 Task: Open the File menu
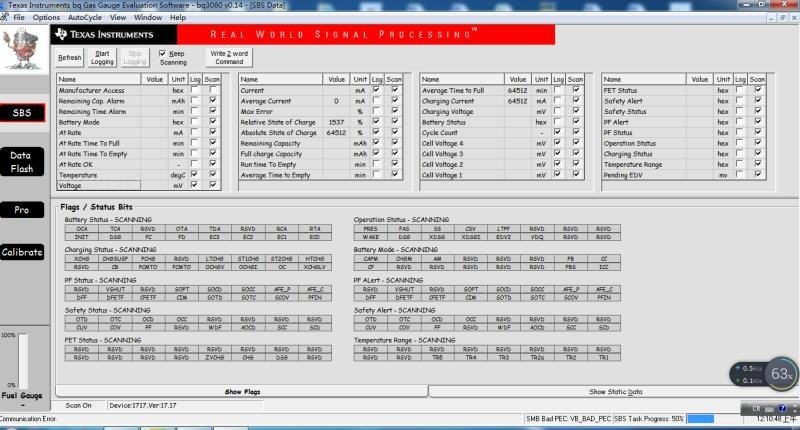[19, 17]
